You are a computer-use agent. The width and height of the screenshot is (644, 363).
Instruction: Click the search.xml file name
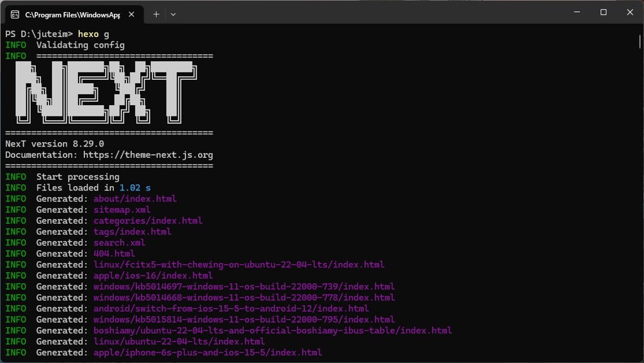click(x=119, y=243)
